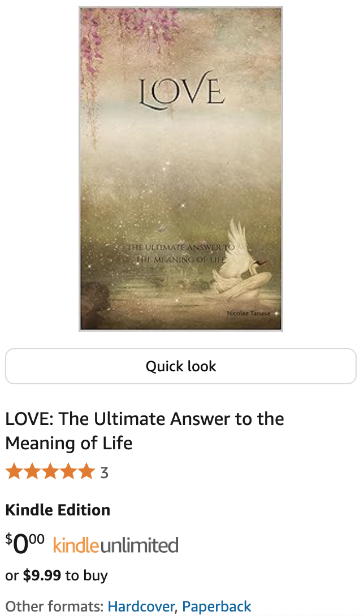Open the LOVE: The Ultimate Answer title link
Screen dimensions: 364x616
pos(144,431)
